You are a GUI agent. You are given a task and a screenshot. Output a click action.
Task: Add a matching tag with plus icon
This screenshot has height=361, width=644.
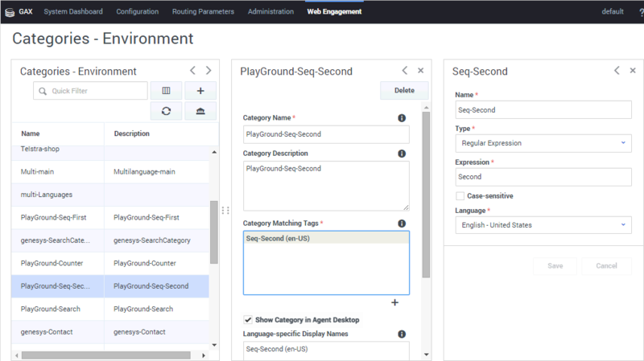[x=394, y=302]
